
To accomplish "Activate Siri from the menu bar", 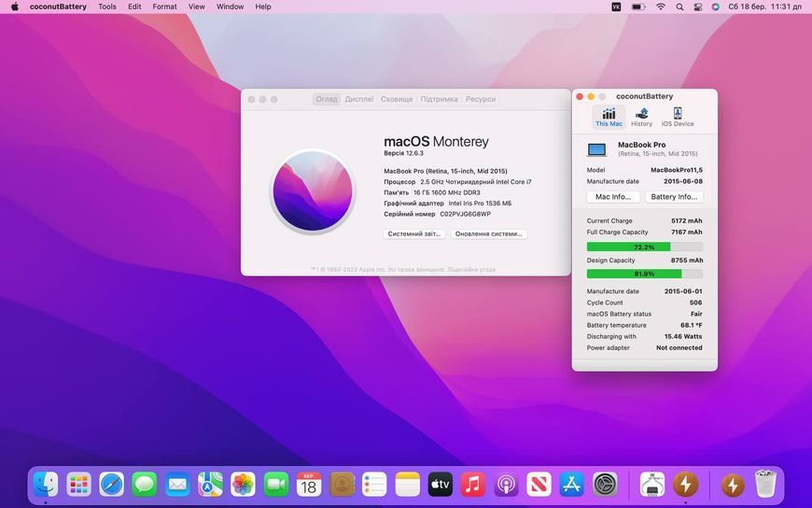I will click(x=716, y=7).
